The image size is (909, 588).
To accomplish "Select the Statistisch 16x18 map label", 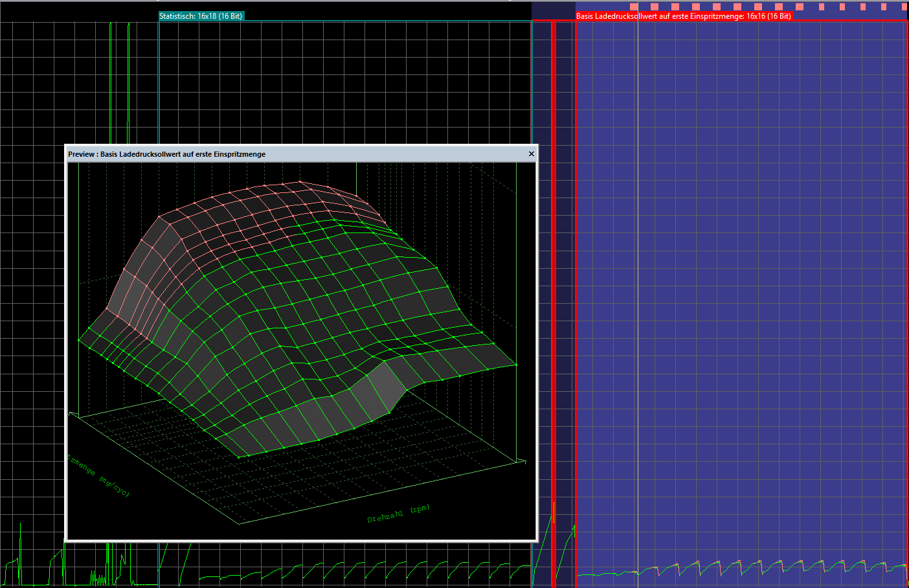I will 201,16.
